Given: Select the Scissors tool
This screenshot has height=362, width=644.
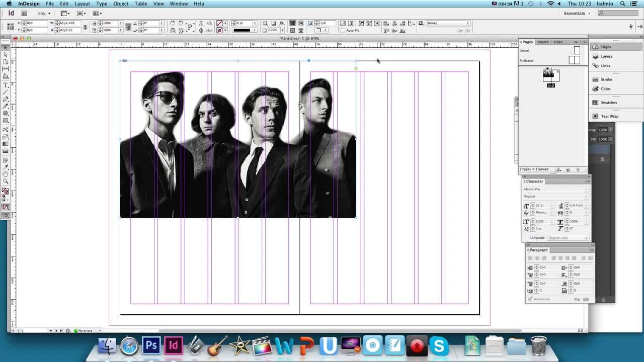Looking at the screenshot, I should (6, 129).
